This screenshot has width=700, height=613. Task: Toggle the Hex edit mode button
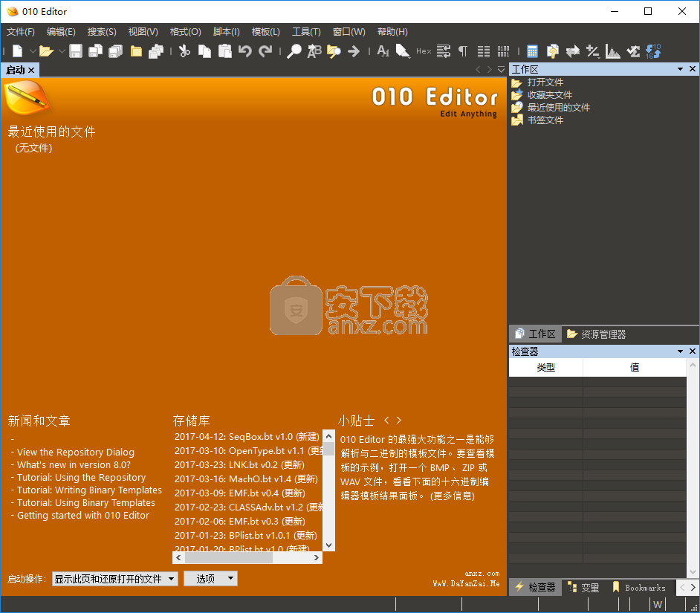coord(424,51)
